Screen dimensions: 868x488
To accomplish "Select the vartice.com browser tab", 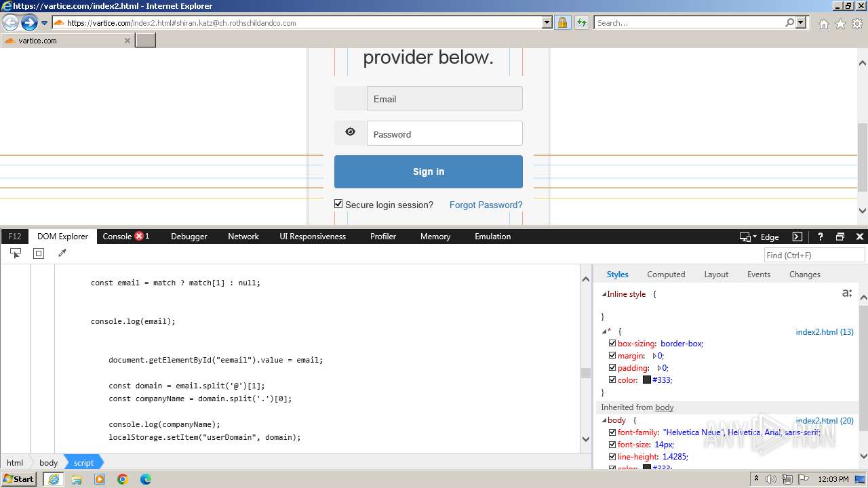I will click(x=66, y=41).
